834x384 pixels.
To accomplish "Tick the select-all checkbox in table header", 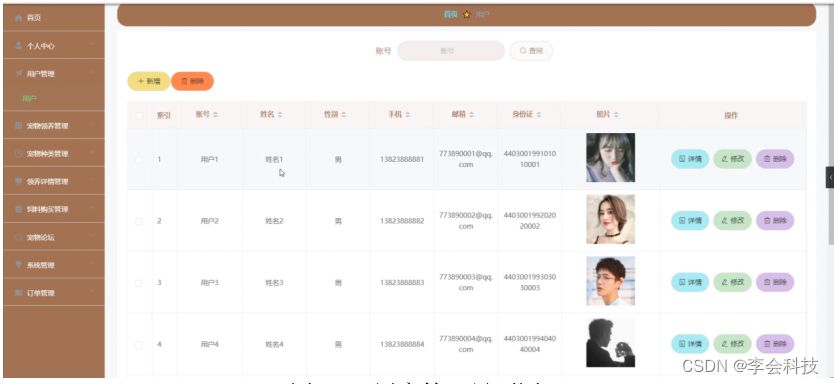I will (x=139, y=115).
